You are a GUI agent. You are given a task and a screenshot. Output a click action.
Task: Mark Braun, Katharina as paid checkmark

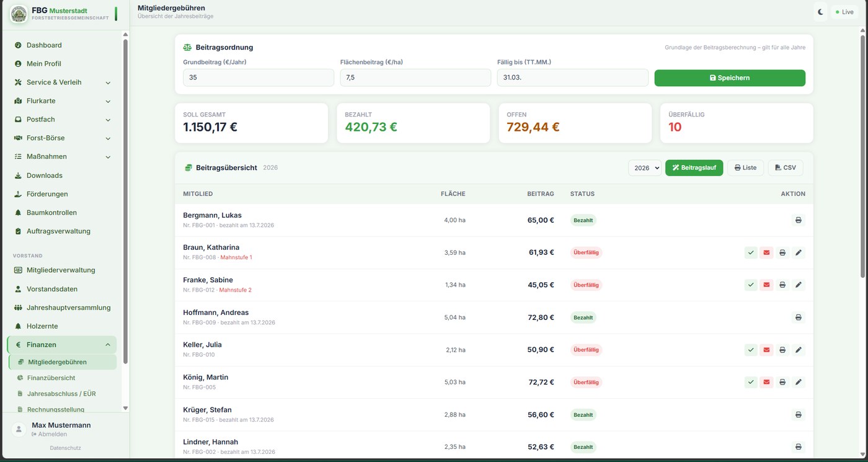751,252
